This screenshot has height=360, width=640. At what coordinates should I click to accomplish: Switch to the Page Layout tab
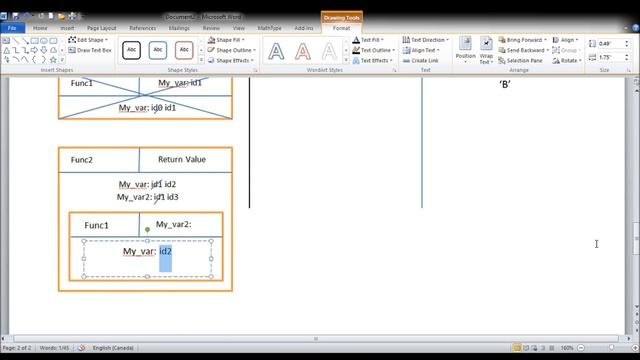click(x=102, y=28)
